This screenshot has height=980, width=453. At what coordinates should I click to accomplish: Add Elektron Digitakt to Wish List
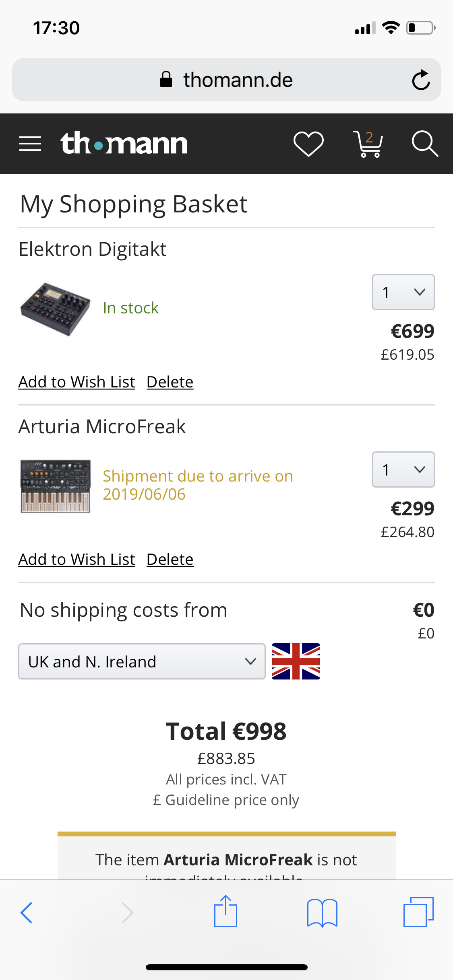point(77,382)
